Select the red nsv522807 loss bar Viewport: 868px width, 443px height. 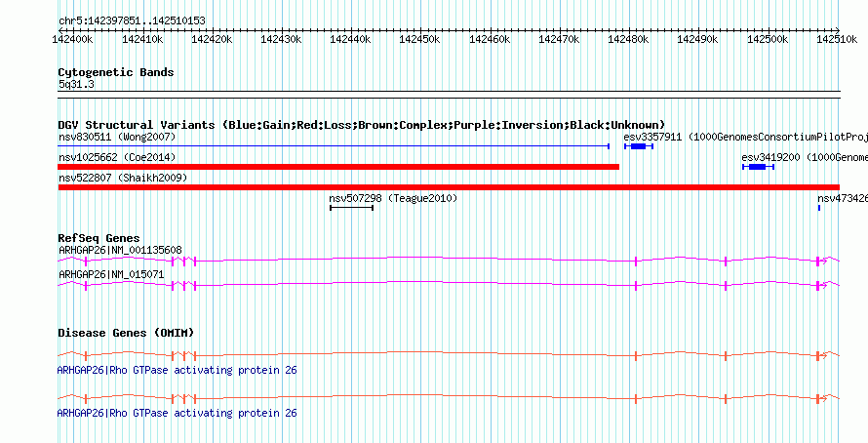[449, 187]
